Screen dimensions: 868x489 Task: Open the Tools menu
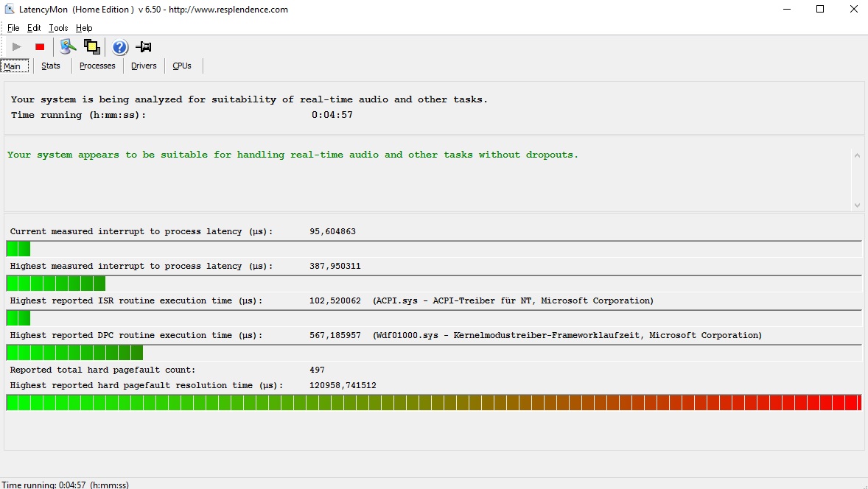click(x=58, y=28)
